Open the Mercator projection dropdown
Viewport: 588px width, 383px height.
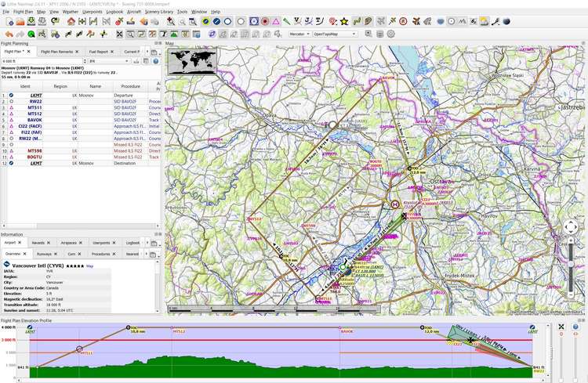point(299,34)
